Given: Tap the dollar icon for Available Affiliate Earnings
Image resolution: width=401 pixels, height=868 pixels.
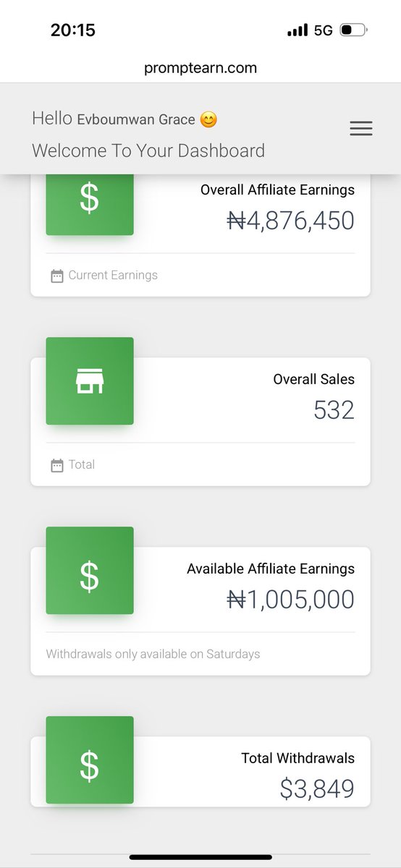Looking at the screenshot, I should 90,571.
